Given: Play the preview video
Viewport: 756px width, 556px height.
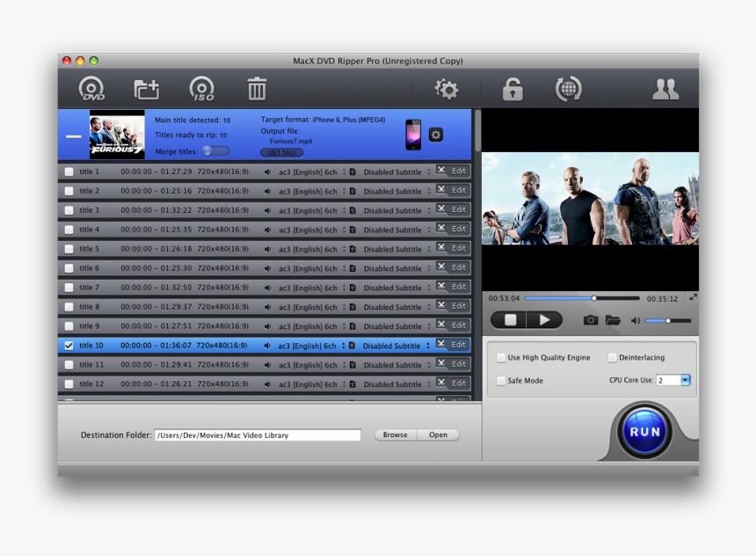Looking at the screenshot, I should (x=545, y=320).
